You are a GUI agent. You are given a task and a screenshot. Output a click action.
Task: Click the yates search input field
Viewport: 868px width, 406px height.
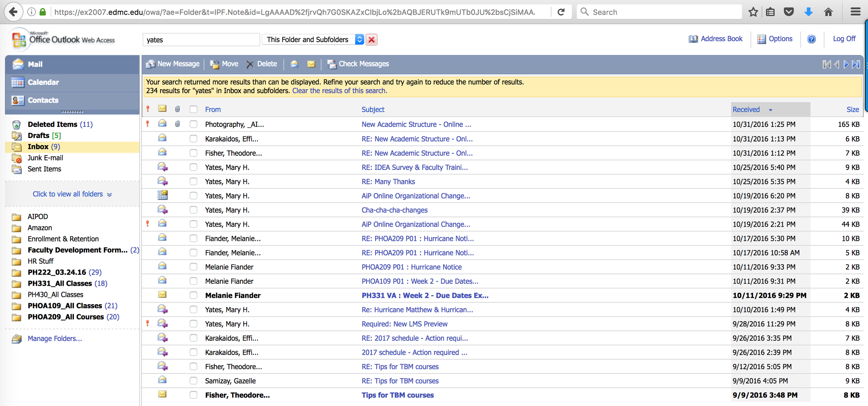pyautogui.click(x=201, y=40)
